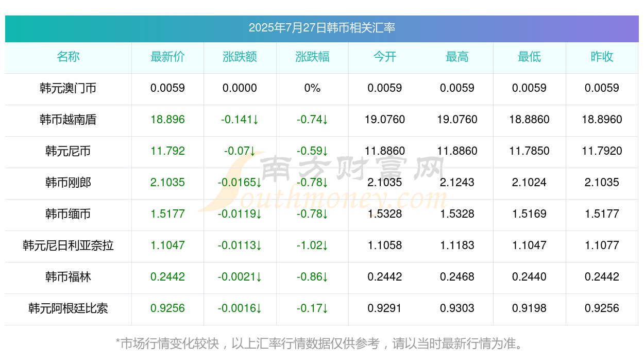This screenshot has height=360, width=644.
Task: Click change value -0.0113↓
Action: [x=240, y=246]
